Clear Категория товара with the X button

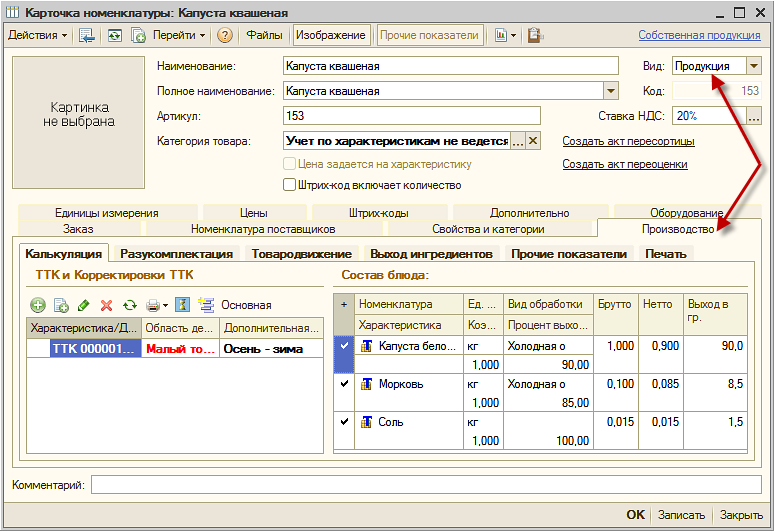click(533, 141)
